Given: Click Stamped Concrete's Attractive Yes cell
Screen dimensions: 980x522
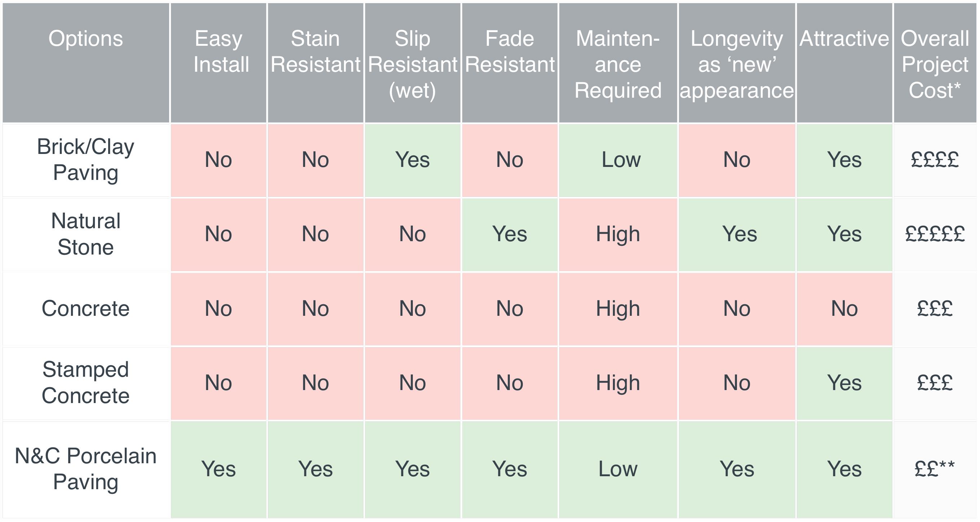Looking at the screenshot, I should [x=844, y=383].
